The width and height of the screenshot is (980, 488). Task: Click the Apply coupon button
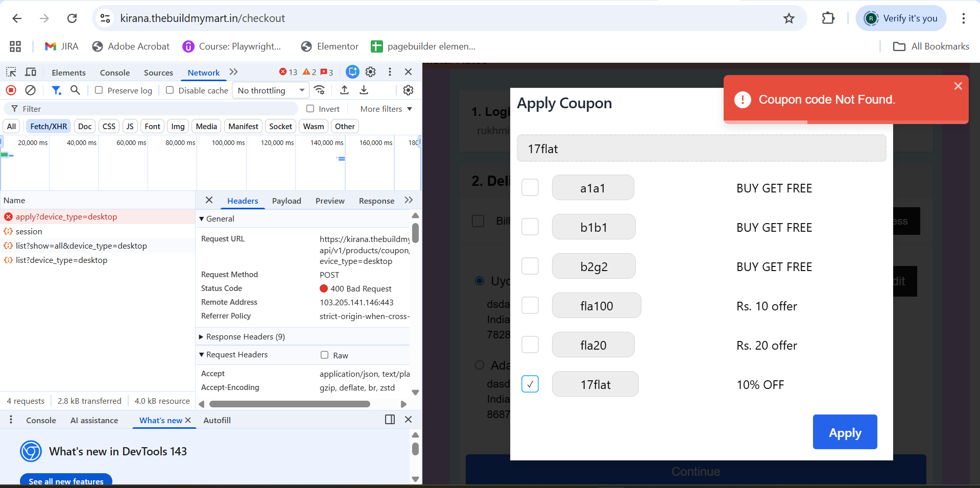pos(845,432)
